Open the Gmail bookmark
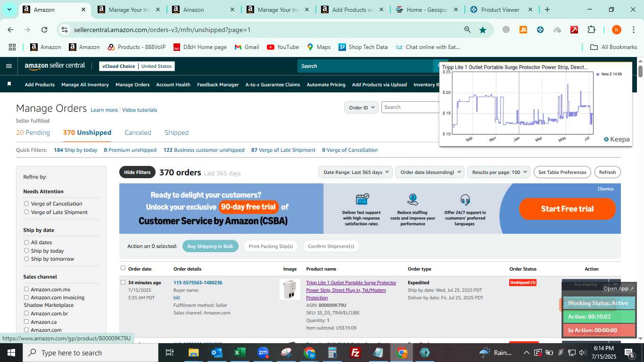Viewport: 644px width, 362px height. [247, 47]
